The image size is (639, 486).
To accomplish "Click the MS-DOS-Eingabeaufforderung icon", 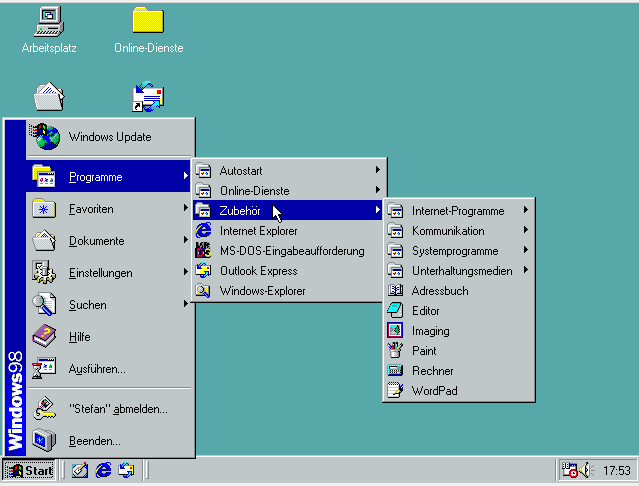I will 203,251.
